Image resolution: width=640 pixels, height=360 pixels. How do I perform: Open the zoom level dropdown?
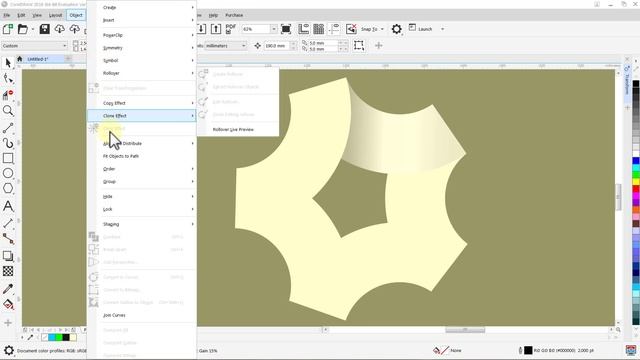(x=273, y=29)
